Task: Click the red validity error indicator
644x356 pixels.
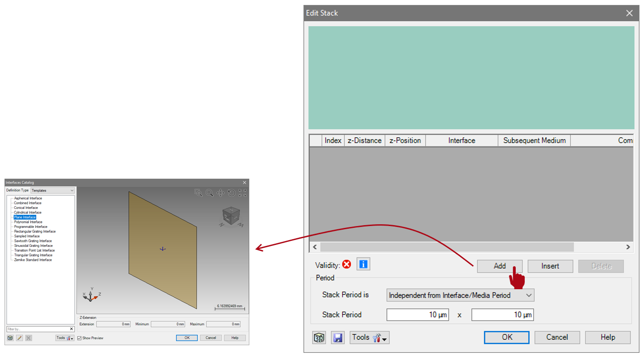Action: 347,264
